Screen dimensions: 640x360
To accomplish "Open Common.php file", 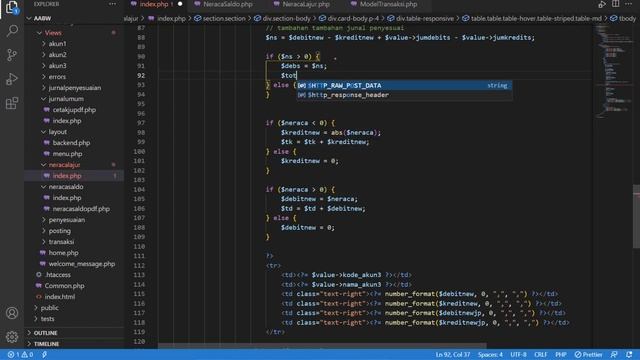I will coord(64,286).
